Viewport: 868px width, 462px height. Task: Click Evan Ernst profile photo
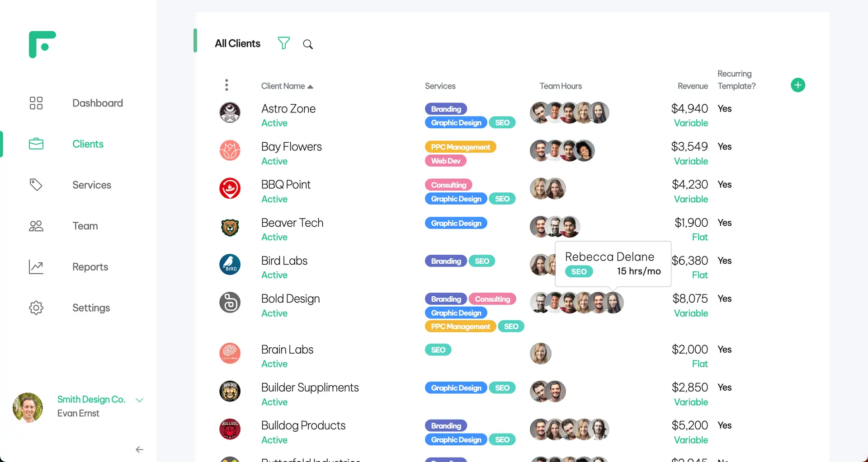tap(28, 407)
